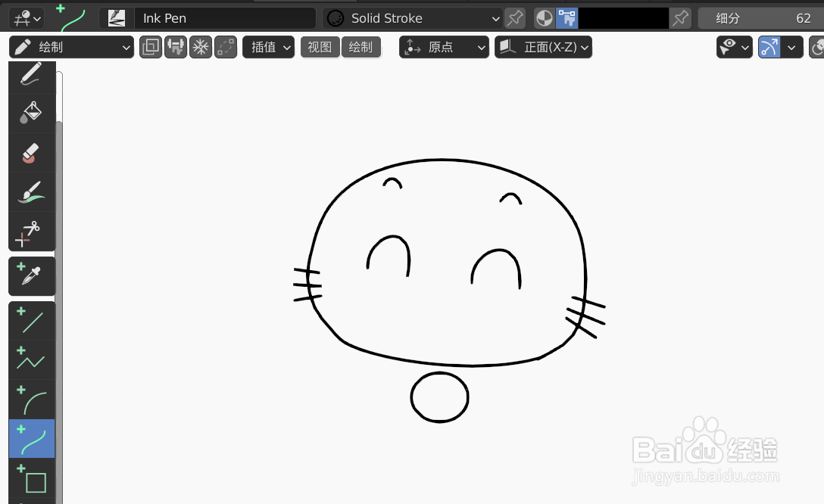Viewport: 824px width, 504px height.
Task: Edit the Ink Pen brush name field
Action: coord(225,18)
